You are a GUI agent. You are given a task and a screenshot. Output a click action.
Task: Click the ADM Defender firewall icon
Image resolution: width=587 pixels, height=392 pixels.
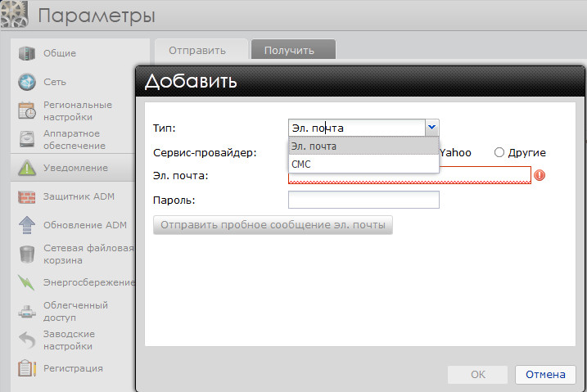pos(27,196)
